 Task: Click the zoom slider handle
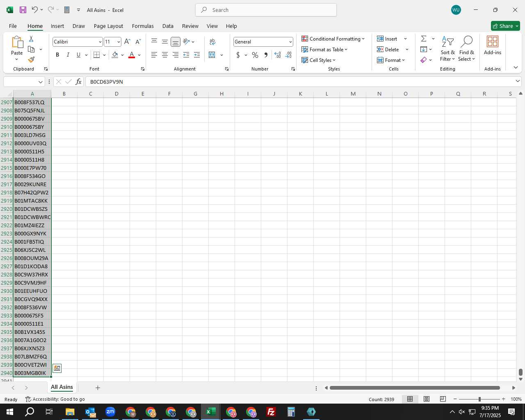click(x=479, y=399)
